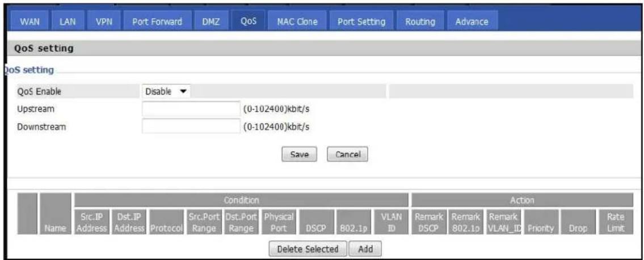Open the Routing tab
Screen dimensions: 644x260
tap(420, 22)
